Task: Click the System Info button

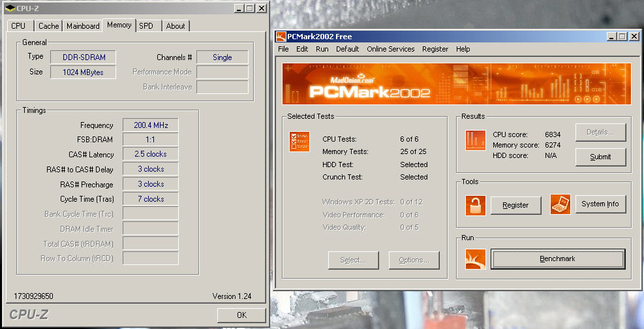Action: pyautogui.click(x=600, y=204)
